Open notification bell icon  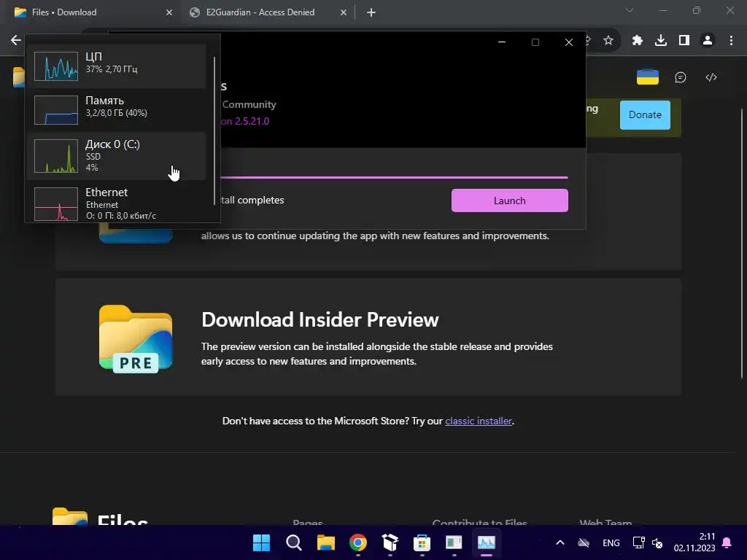point(727,542)
